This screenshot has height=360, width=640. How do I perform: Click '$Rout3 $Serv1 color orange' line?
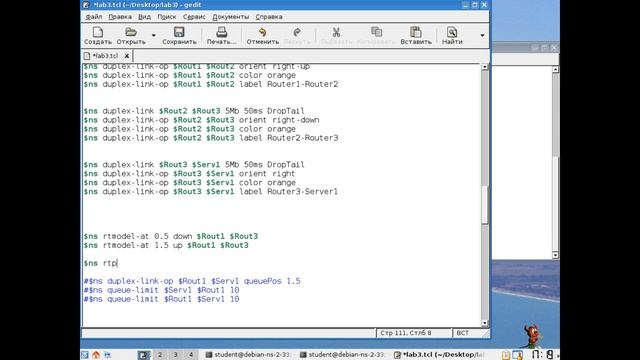[189, 183]
